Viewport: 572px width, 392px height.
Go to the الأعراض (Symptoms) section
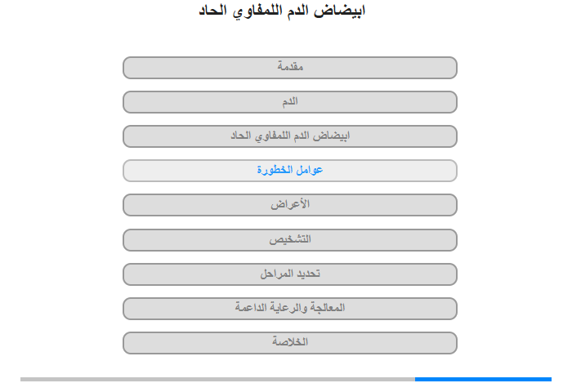[x=290, y=205]
